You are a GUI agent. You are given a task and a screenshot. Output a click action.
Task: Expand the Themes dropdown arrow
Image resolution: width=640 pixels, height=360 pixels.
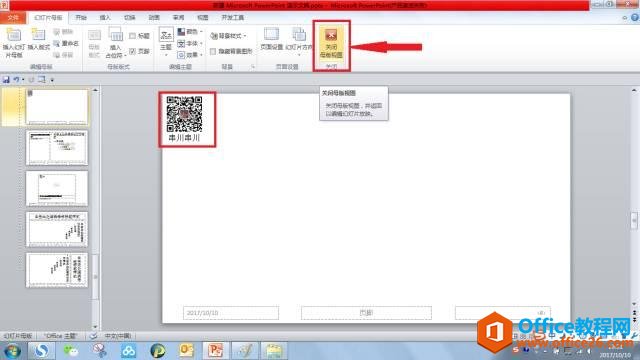pyautogui.click(x=166, y=55)
